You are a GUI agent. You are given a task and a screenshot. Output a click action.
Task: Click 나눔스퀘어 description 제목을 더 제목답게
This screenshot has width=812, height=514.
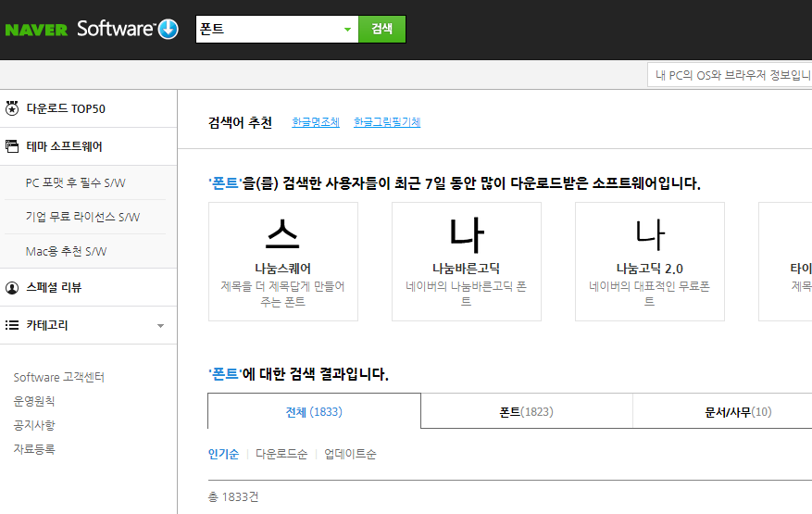pyautogui.click(x=282, y=294)
